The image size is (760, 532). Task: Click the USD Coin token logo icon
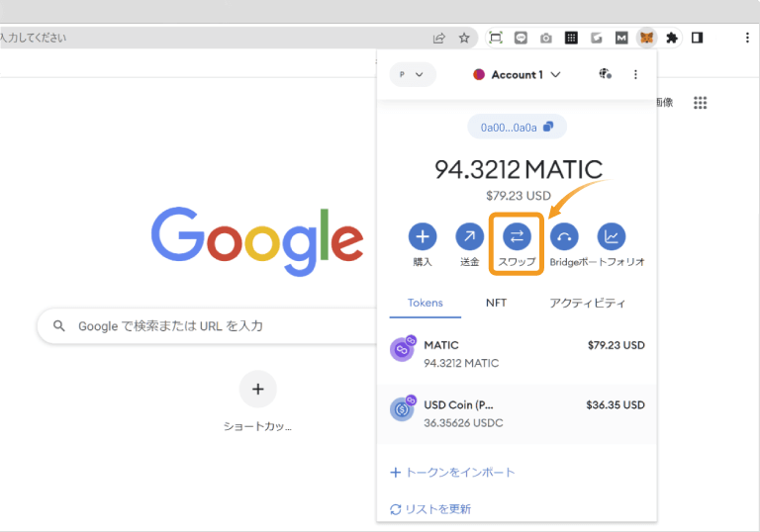point(402,409)
